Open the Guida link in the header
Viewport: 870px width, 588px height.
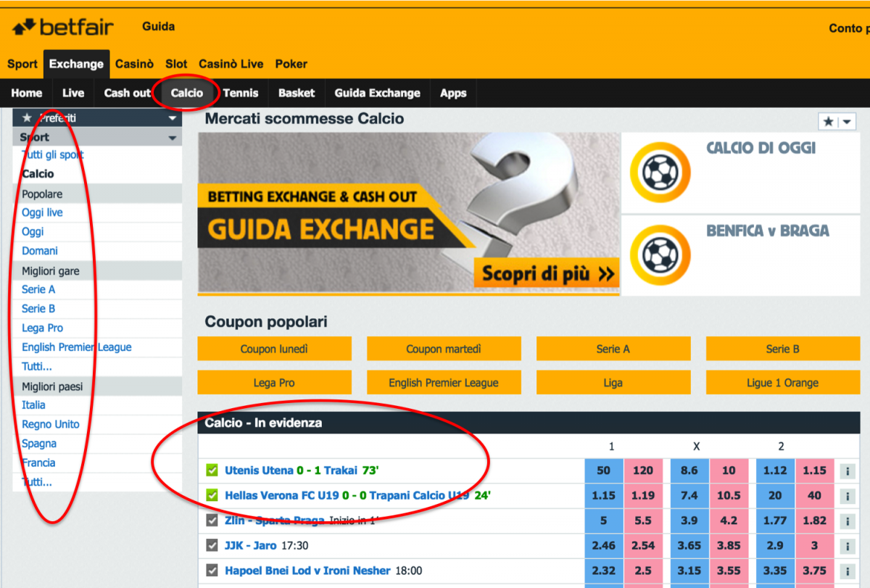point(158,27)
